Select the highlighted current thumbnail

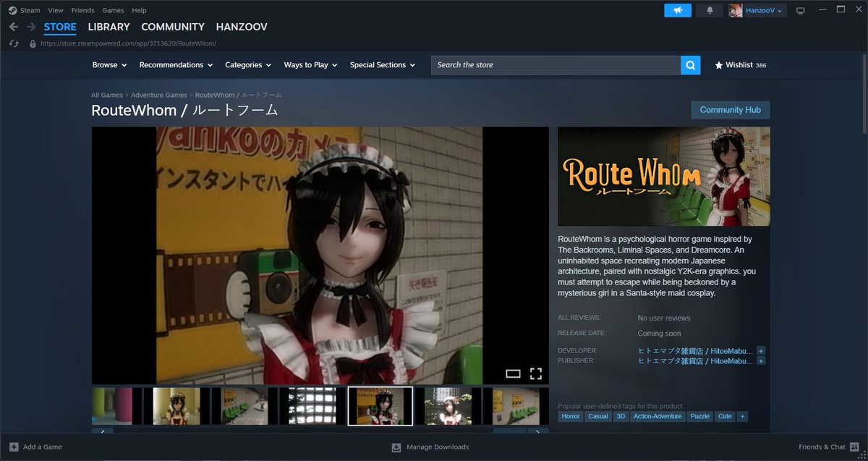380,406
